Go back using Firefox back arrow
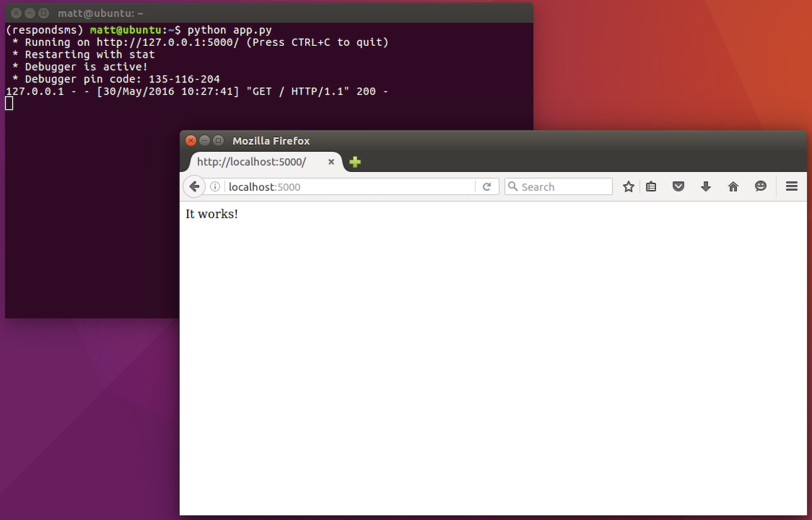 [194, 187]
